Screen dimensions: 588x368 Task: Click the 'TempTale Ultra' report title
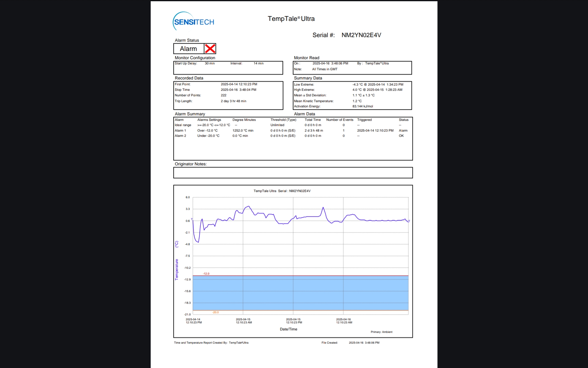(291, 19)
